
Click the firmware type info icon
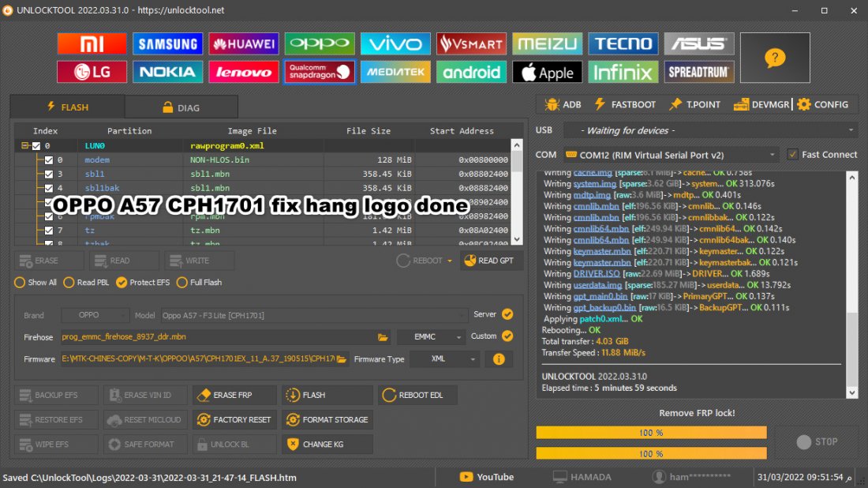coord(499,359)
